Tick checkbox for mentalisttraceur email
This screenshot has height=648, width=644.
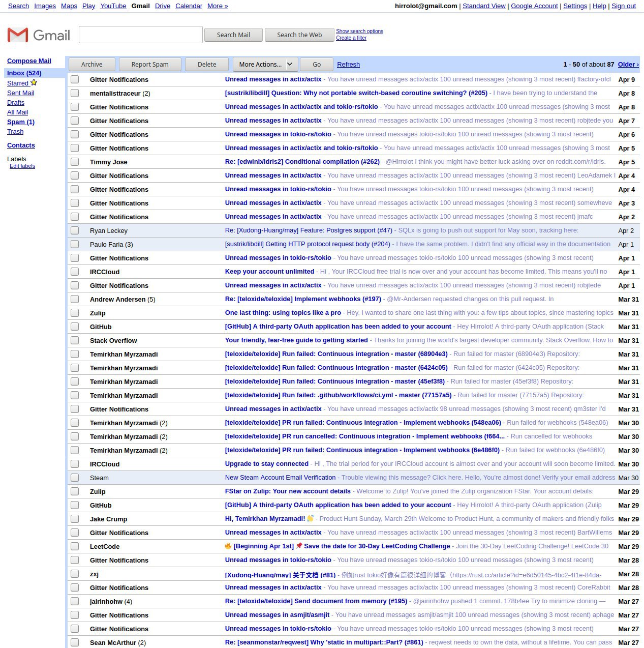(x=75, y=93)
